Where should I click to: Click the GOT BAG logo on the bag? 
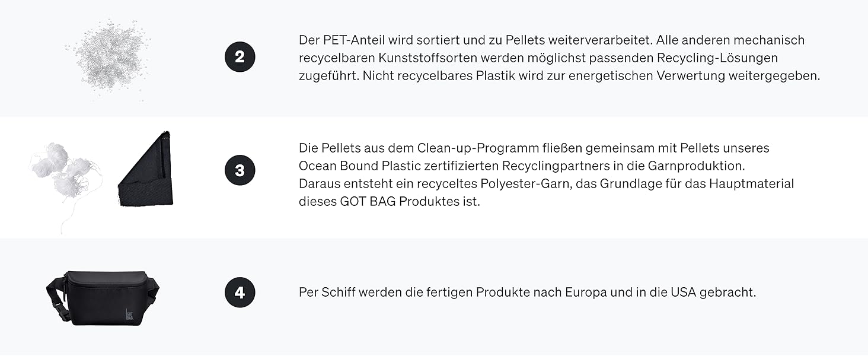[x=129, y=314]
